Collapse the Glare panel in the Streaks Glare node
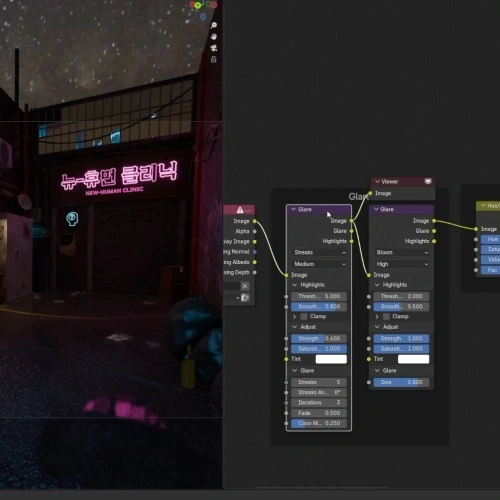The width and height of the screenshot is (500, 500). (x=295, y=370)
